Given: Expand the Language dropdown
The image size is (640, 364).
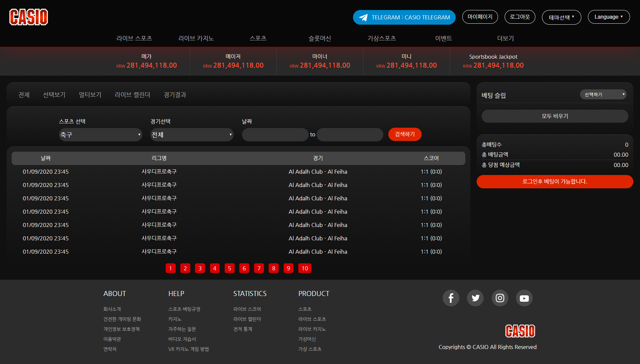Looking at the screenshot, I should click(609, 17).
